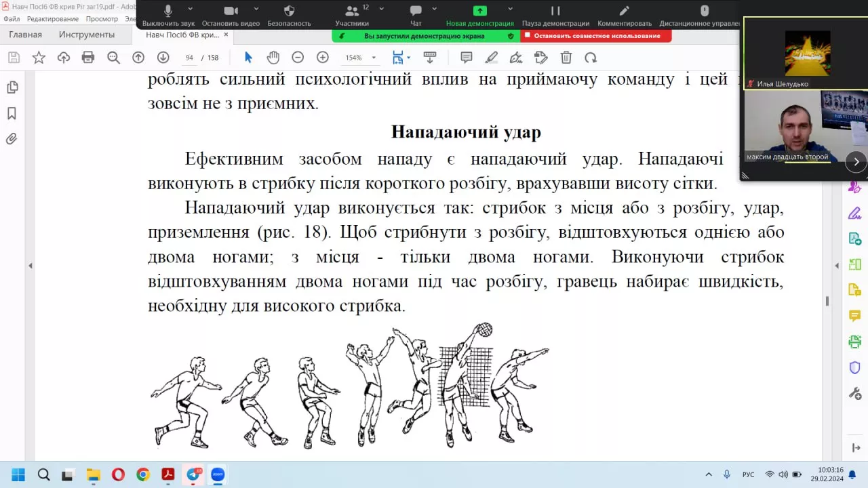Open the 154% zoom level dropdown
Viewport: 868px width, 488px height.
click(360, 58)
